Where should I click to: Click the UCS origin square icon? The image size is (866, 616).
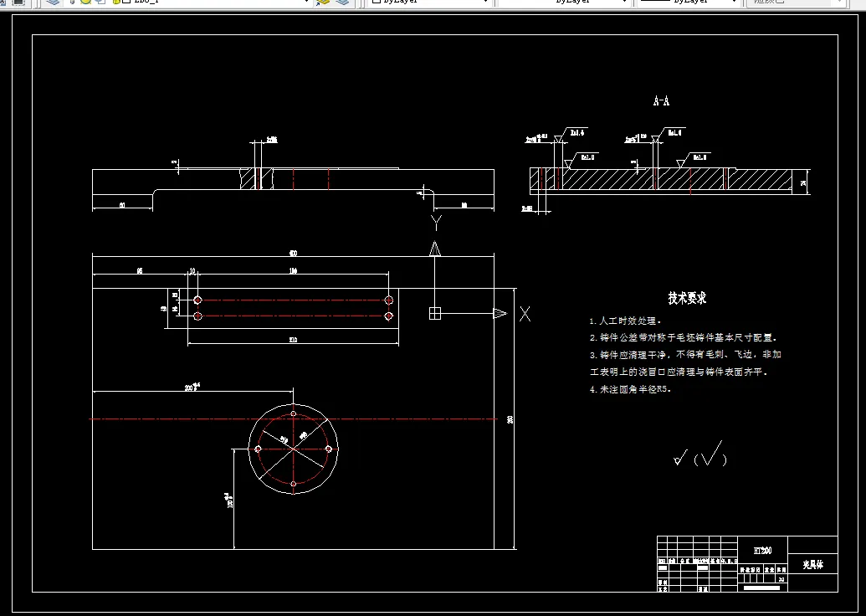(435, 313)
